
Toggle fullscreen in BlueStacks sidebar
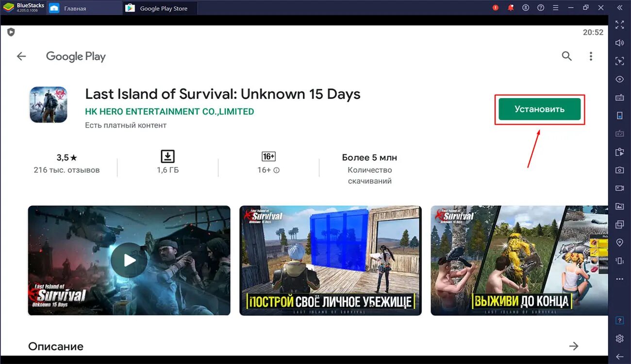coord(619,24)
